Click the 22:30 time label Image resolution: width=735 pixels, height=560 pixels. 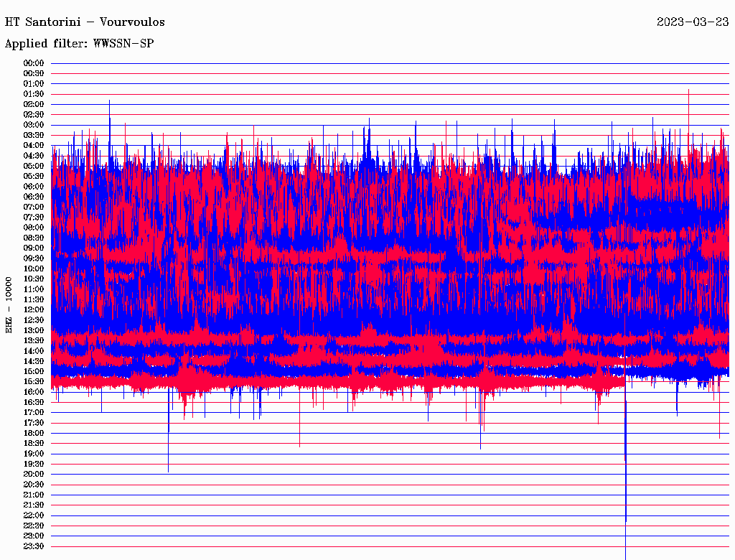(x=34, y=526)
